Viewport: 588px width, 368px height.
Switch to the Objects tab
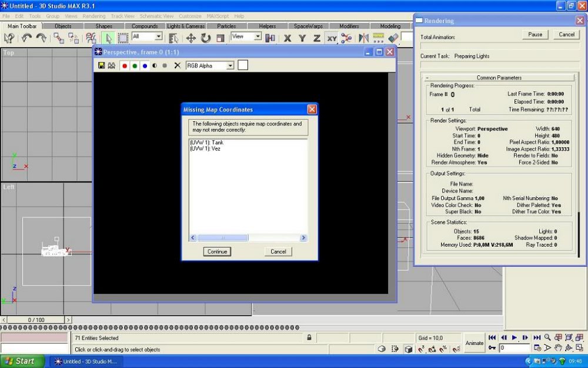point(63,26)
